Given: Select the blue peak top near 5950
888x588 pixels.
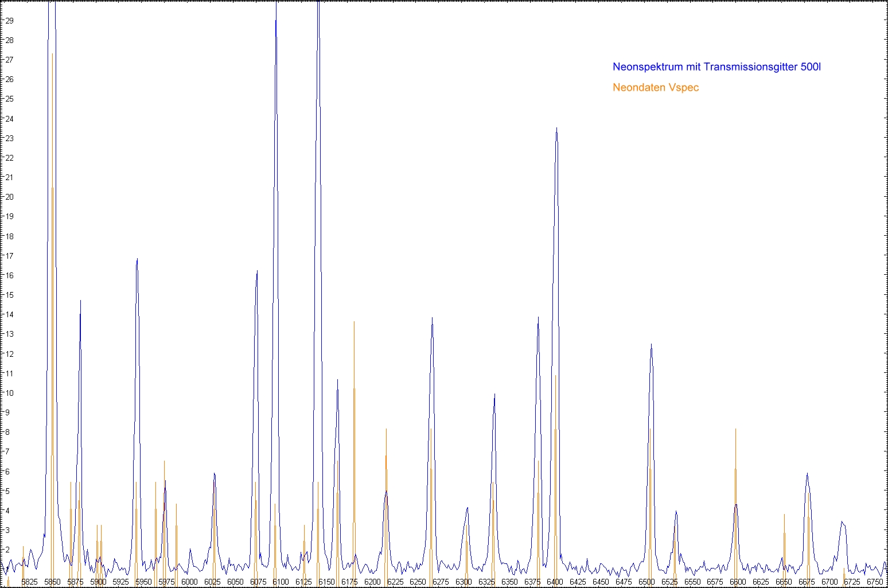Looking at the screenshot, I should click(137, 259).
